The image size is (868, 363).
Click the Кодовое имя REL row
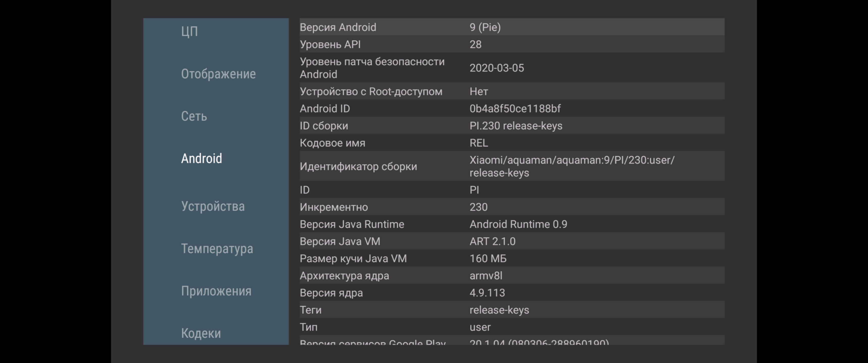511,143
